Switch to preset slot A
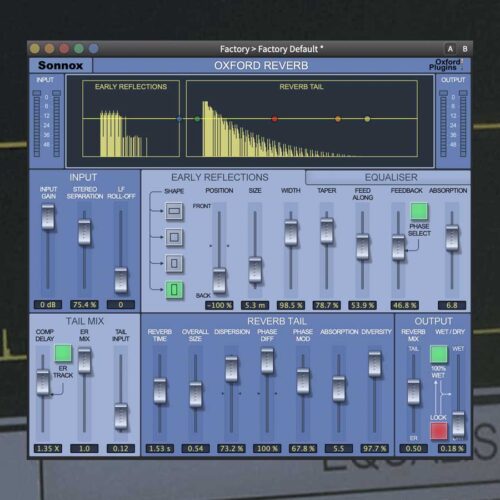The height and width of the screenshot is (500, 500). click(450, 49)
